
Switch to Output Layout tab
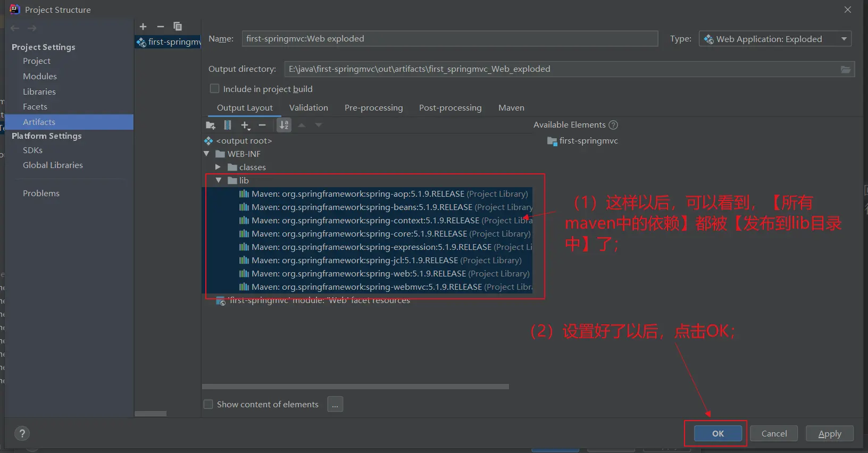coord(245,108)
